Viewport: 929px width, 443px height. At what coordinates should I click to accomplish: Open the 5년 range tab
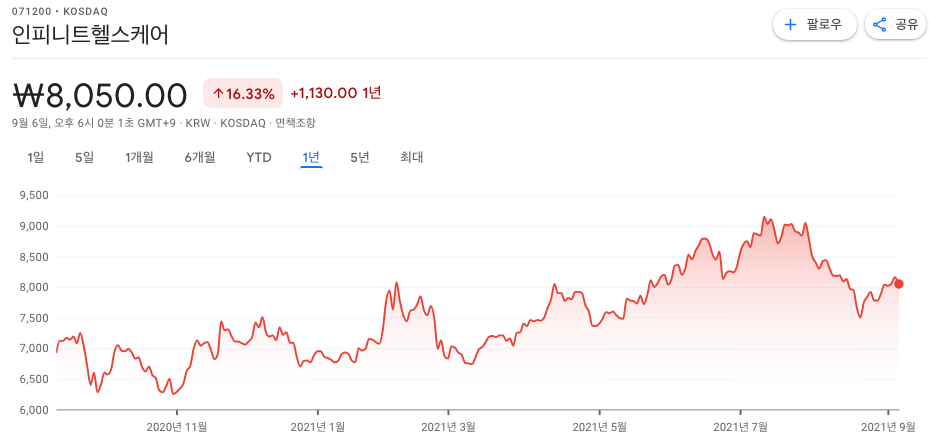pos(360,158)
